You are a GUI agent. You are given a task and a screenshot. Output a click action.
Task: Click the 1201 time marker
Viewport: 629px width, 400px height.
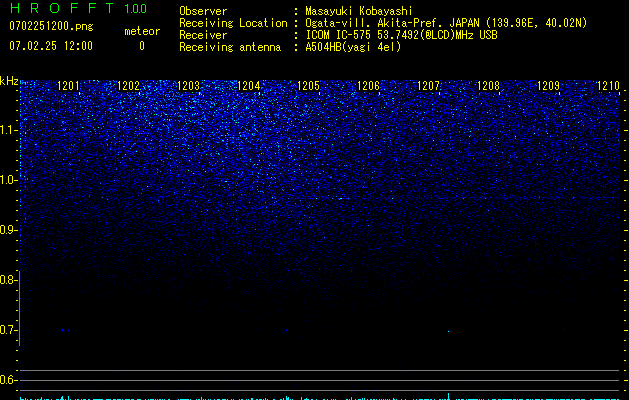(68, 86)
